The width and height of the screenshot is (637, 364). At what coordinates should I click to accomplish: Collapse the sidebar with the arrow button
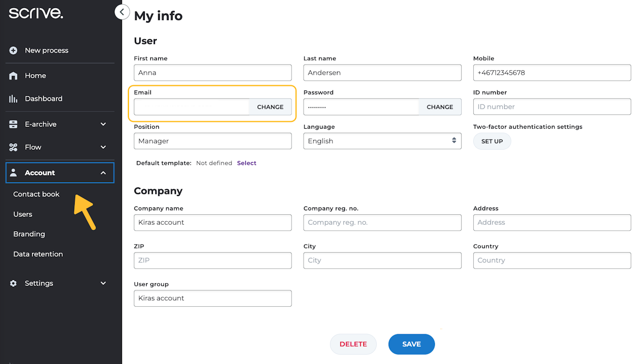tap(122, 11)
